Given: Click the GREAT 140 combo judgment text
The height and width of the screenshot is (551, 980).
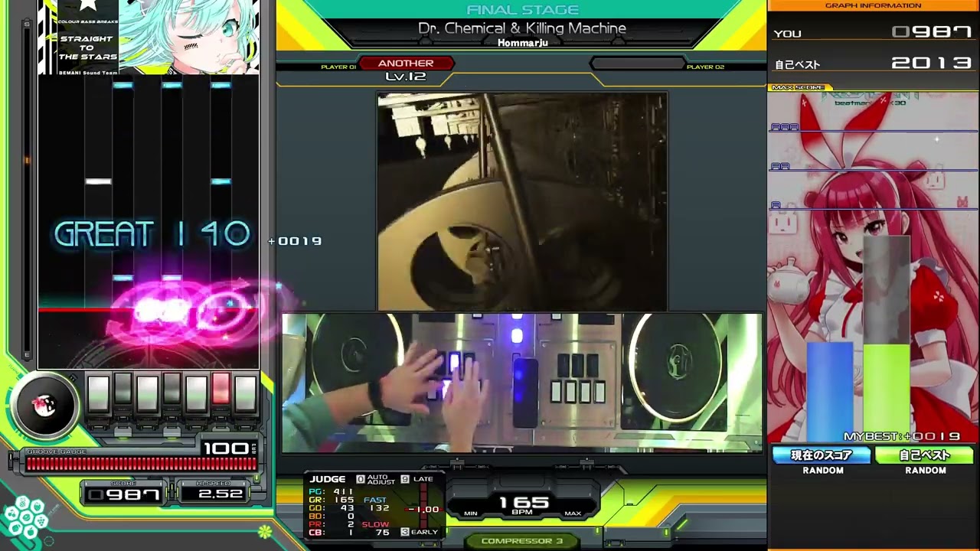Looking at the screenshot, I should click(x=152, y=234).
